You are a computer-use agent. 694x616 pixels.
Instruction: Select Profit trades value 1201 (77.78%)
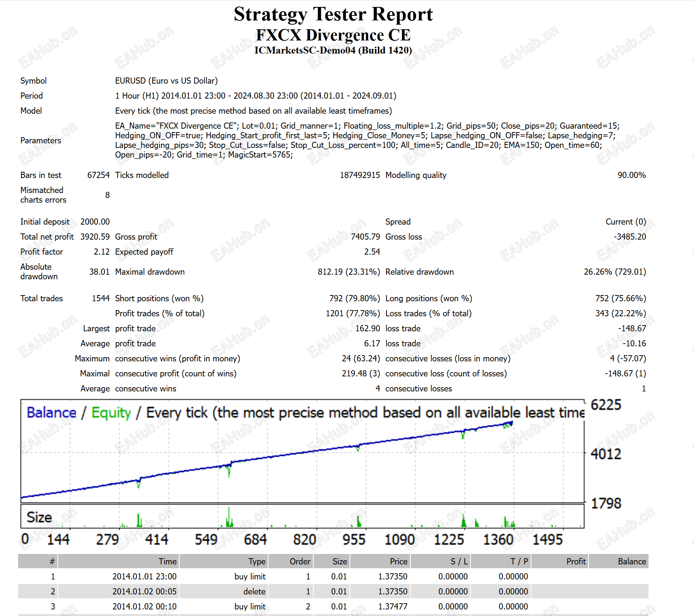pos(353,313)
